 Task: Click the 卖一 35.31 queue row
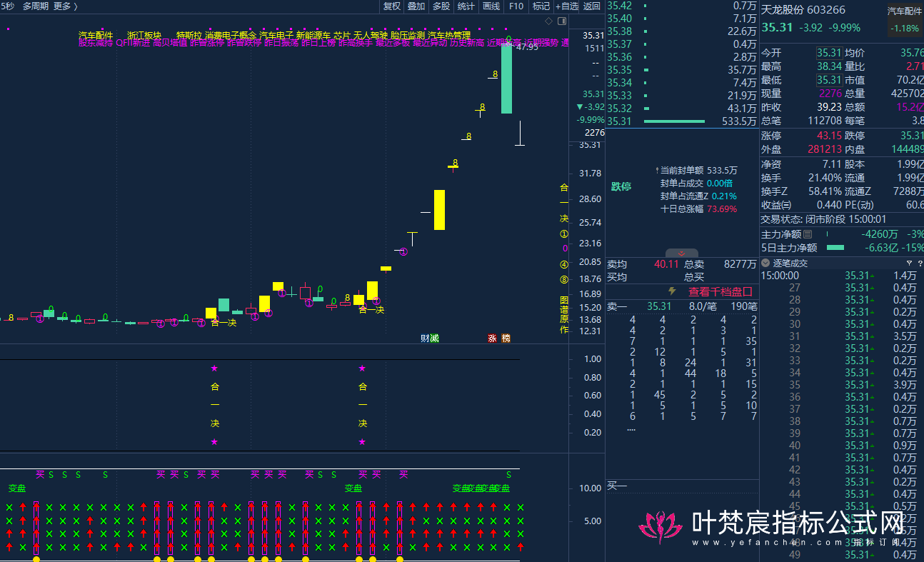tap(682, 306)
